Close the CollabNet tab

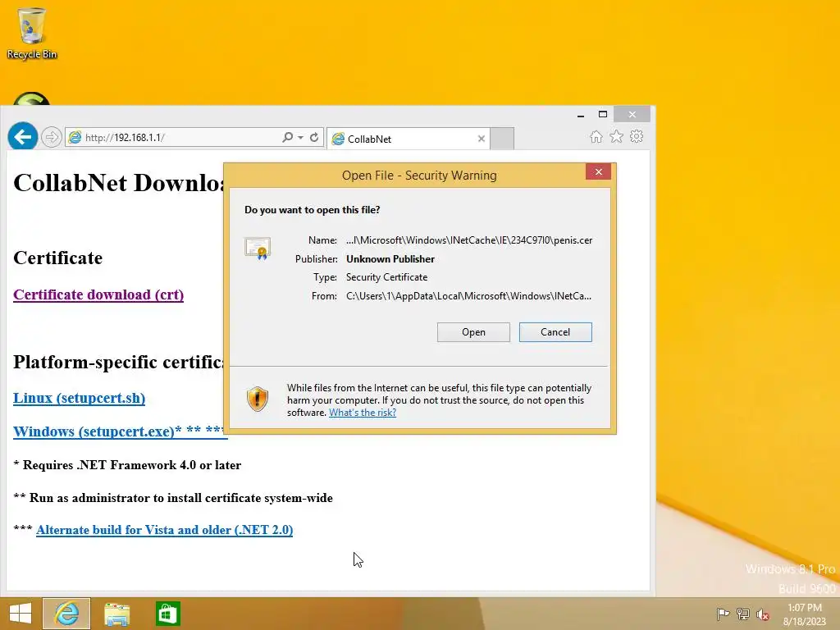click(x=481, y=139)
